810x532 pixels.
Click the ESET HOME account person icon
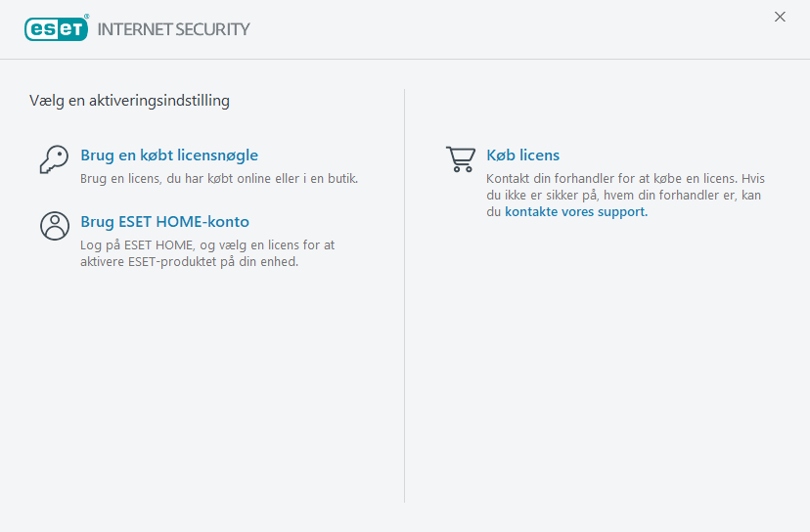pos(54,226)
